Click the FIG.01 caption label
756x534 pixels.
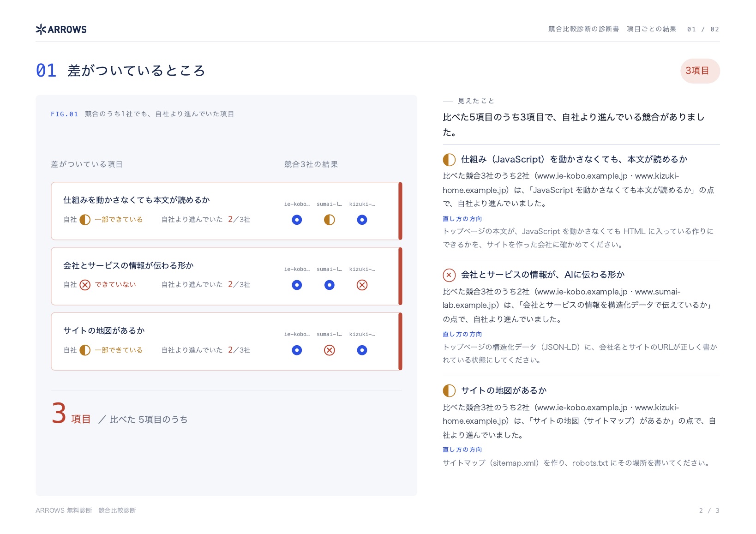(x=64, y=114)
